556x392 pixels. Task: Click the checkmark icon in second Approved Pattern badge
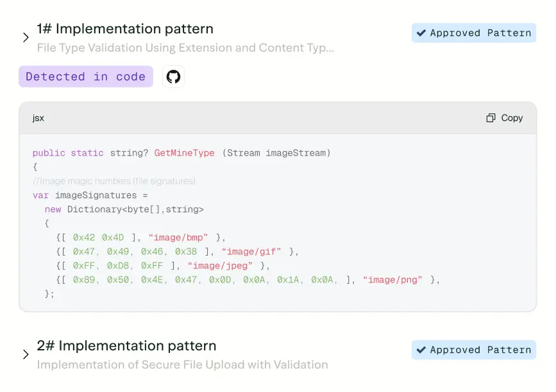pos(421,350)
